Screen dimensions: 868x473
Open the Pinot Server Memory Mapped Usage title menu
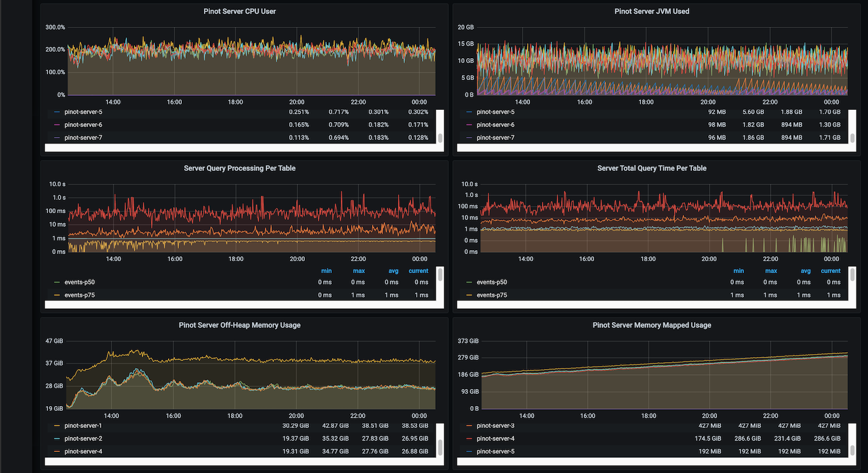click(x=651, y=325)
